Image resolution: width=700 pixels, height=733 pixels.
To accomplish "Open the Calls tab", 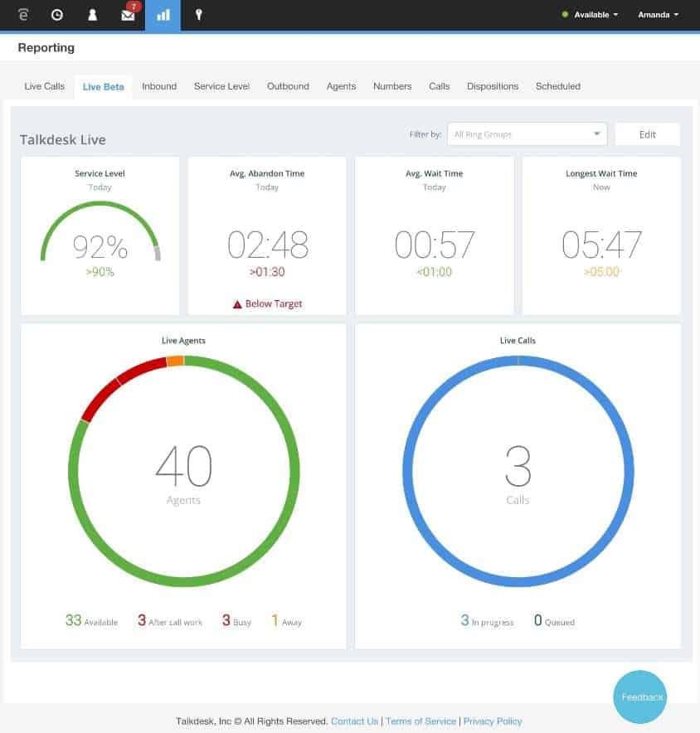I will coord(439,86).
